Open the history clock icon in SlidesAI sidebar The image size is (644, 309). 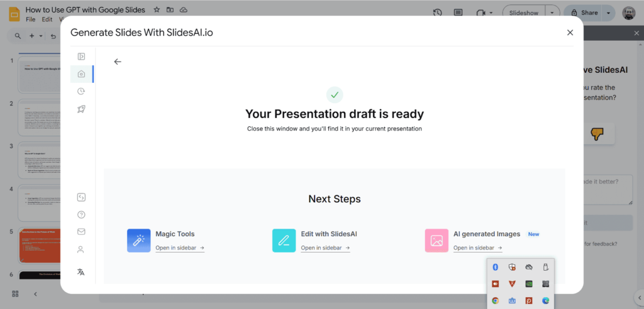pyautogui.click(x=81, y=92)
